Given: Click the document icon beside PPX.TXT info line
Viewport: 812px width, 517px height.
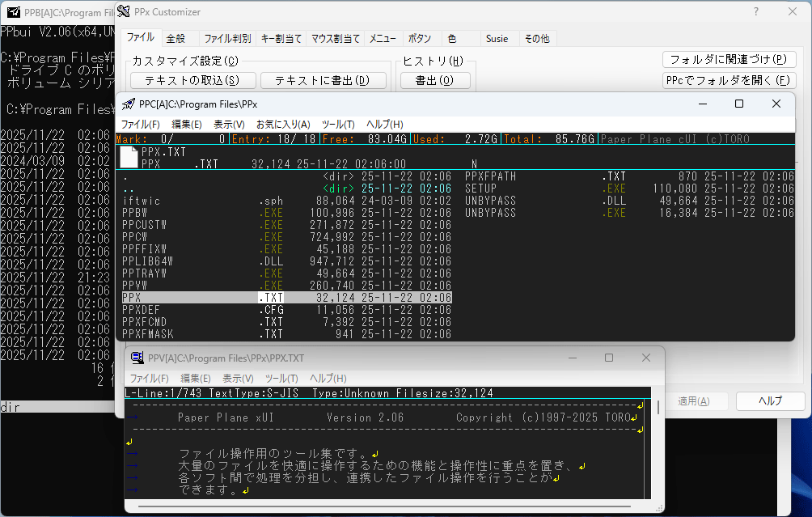Looking at the screenshot, I should coord(128,159).
